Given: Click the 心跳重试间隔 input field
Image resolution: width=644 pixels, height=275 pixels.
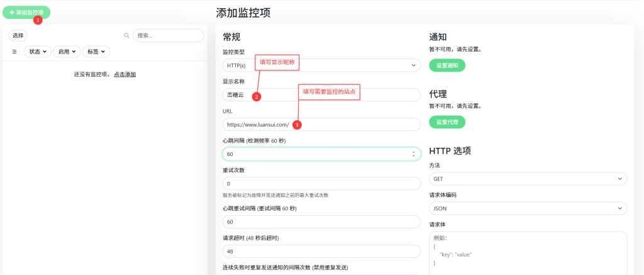Looking at the screenshot, I should coord(321,222).
